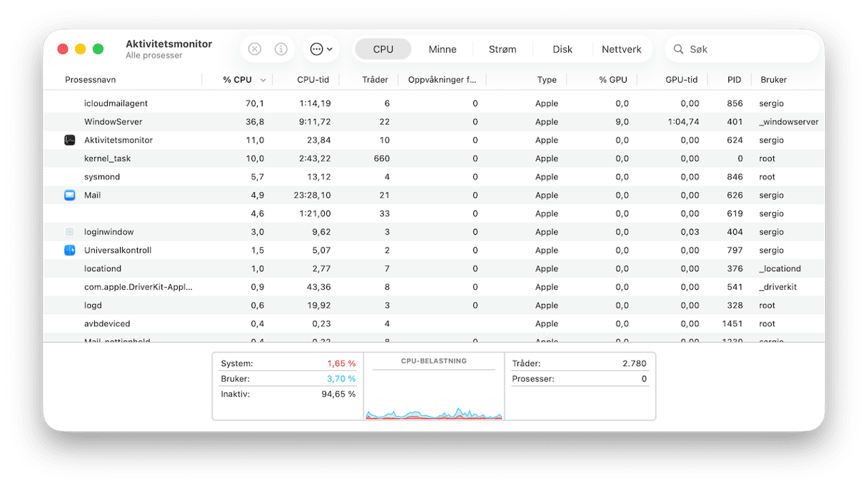The width and height of the screenshot is (868, 488).
Task: Toggle sort arrow on % CPU column
Action: click(263, 81)
